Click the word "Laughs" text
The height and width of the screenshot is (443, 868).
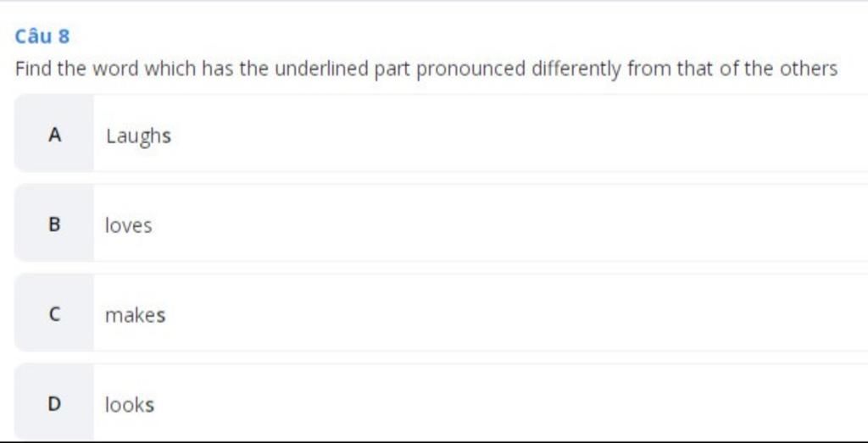pos(138,136)
